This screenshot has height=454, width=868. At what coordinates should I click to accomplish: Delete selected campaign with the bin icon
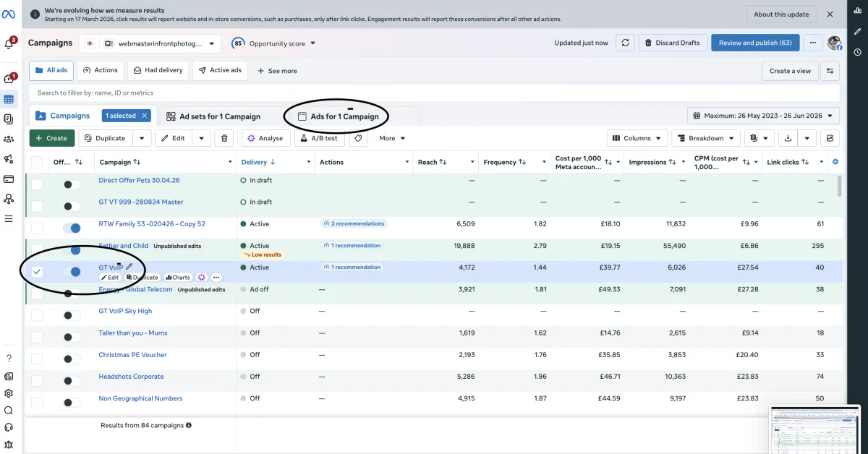(x=224, y=138)
